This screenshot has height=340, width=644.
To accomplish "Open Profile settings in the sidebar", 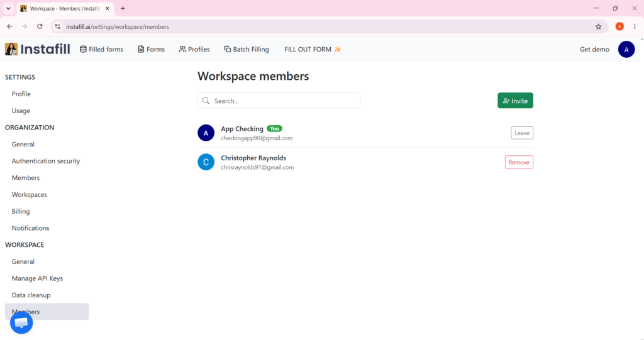I will 21,94.
